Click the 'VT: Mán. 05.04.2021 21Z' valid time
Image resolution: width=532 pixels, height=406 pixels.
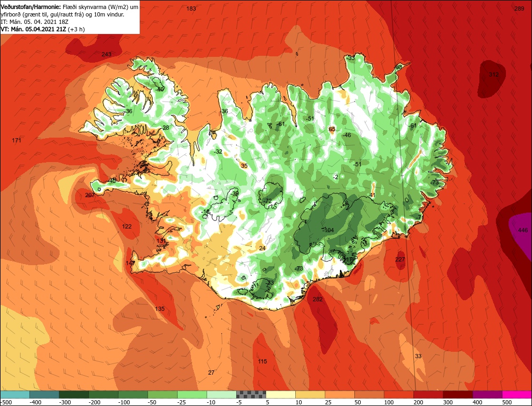tap(33, 29)
